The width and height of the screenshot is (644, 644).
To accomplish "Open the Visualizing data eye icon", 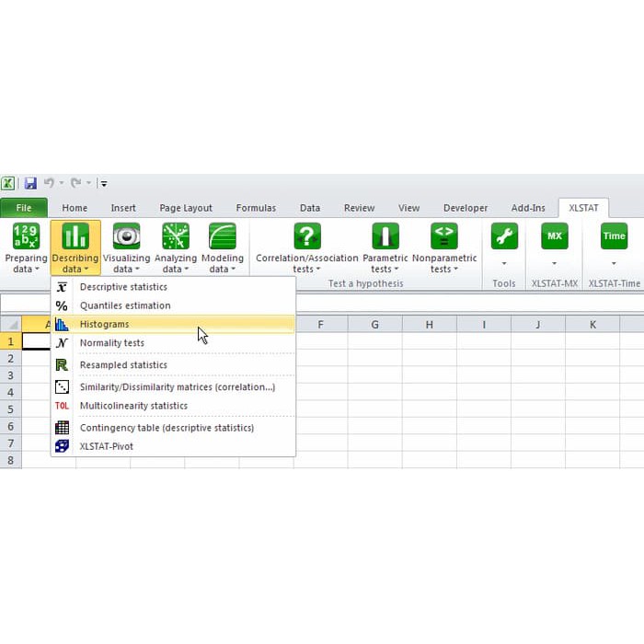I will pos(127,236).
